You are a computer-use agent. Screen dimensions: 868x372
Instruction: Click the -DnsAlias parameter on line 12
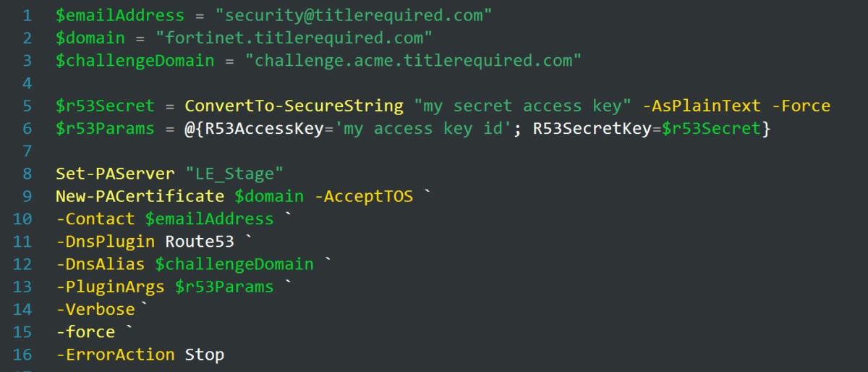coord(100,264)
